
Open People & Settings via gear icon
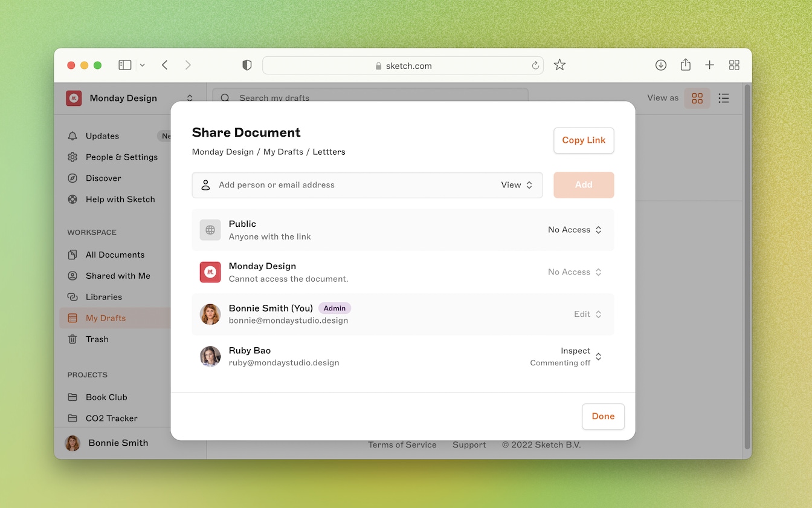click(x=72, y=157)
